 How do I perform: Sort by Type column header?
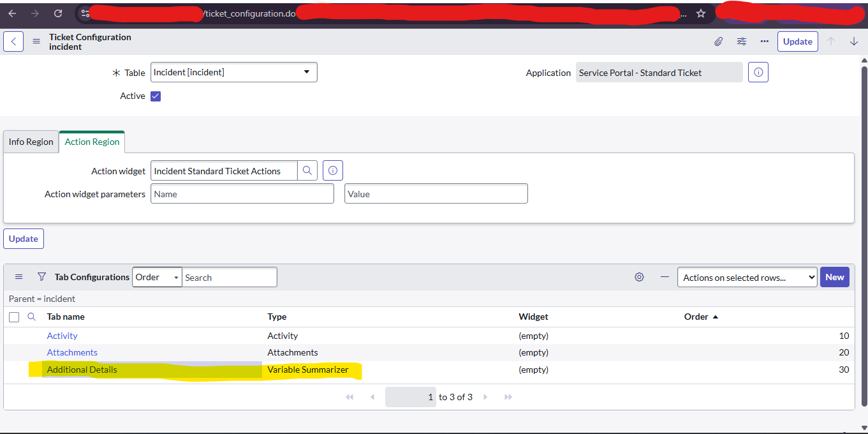point(277,317)
